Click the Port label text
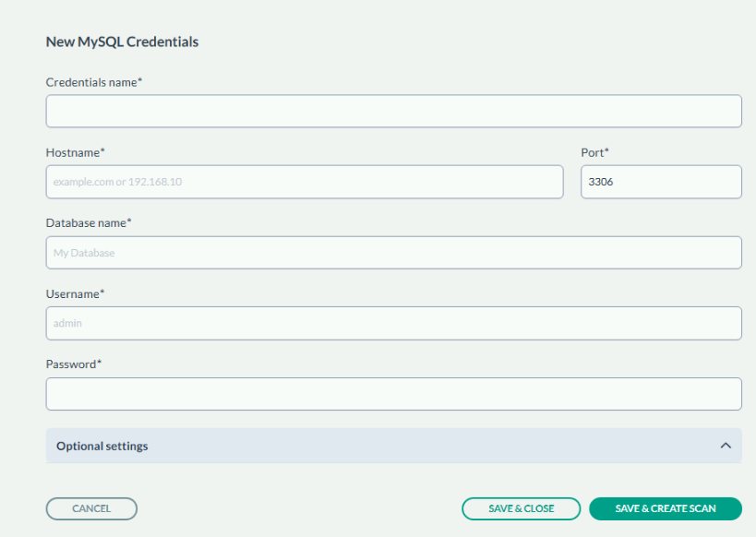The width and height of the screenshot is (756, 537). [x=594, y=152]
